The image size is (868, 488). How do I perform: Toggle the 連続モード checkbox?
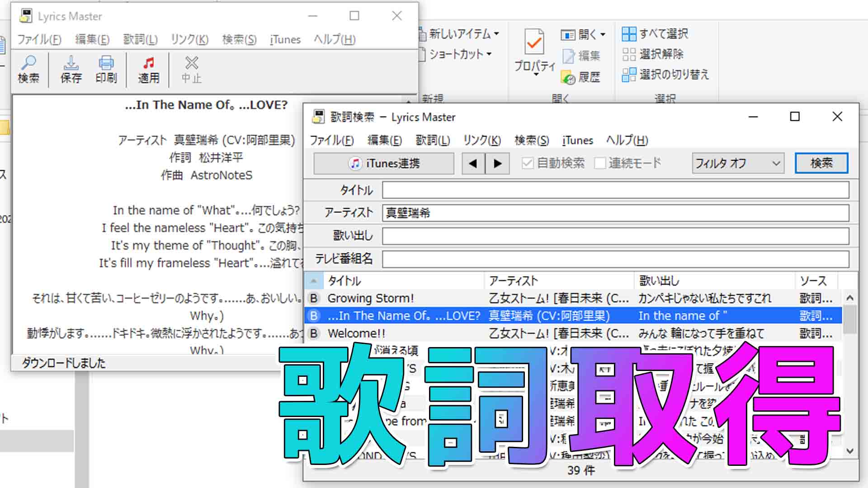pos(600,163)
